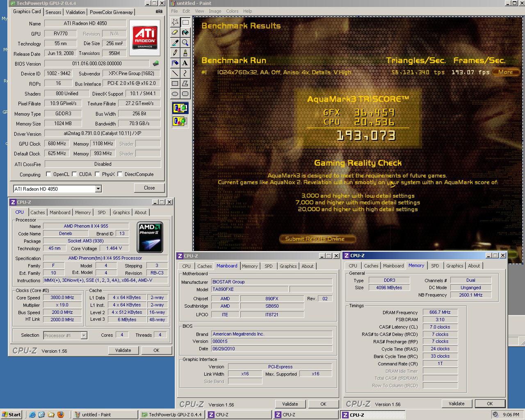Select the Rectangle shape tool in Paint

175,84
